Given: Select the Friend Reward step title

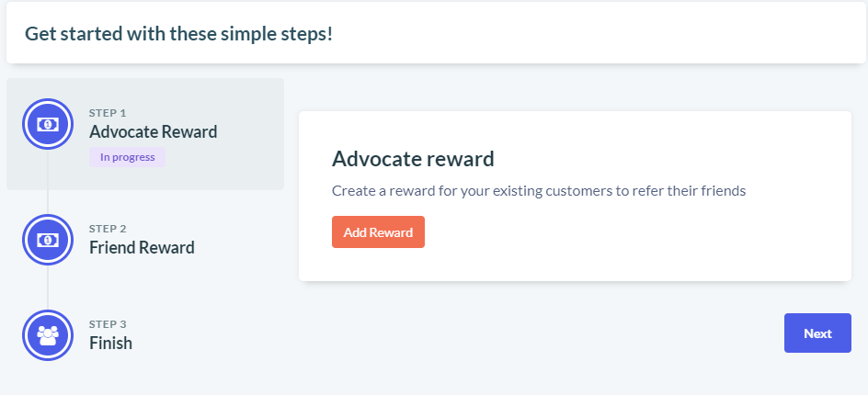Looking at the screenshot, I should click(x=142, y=247).
